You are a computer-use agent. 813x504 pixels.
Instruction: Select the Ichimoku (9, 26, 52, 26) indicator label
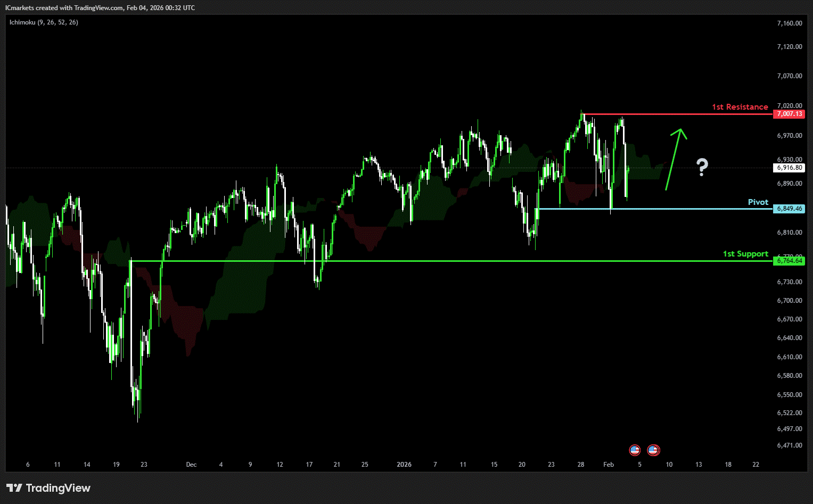(44, 22)
